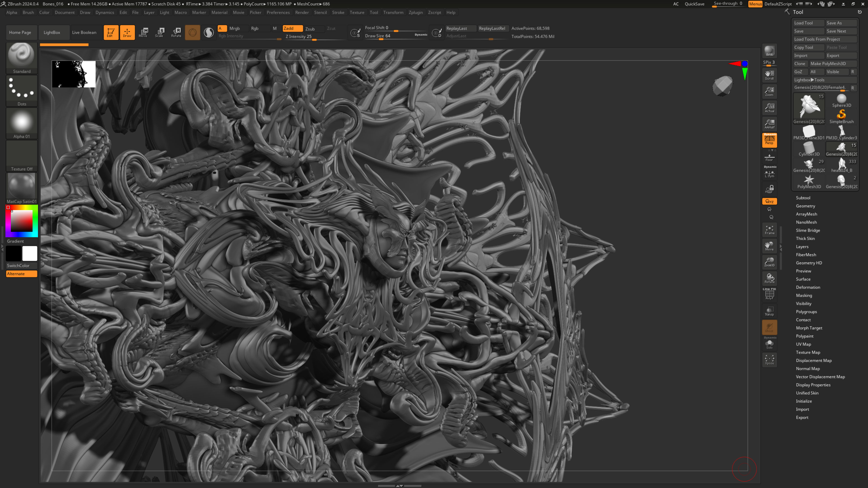Click the AAHalf zoom icon
Viewport: 868px width, 488px height.
pos(769,124)
